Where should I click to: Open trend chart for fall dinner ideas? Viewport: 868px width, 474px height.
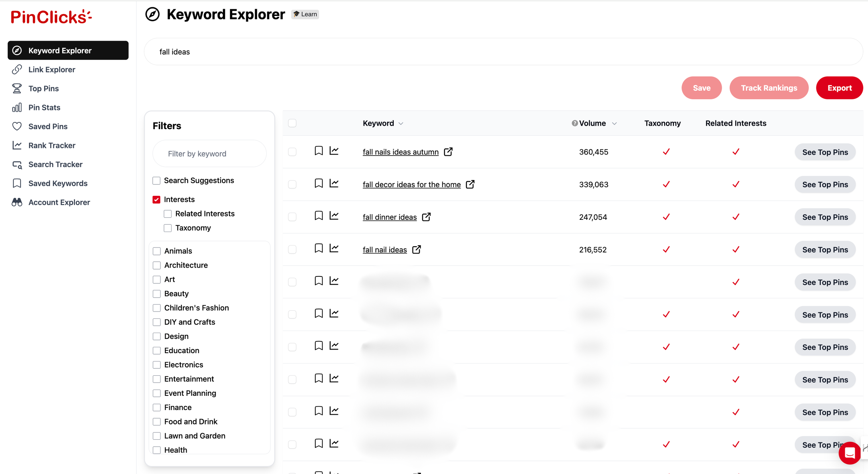click(x=334, y=216)
